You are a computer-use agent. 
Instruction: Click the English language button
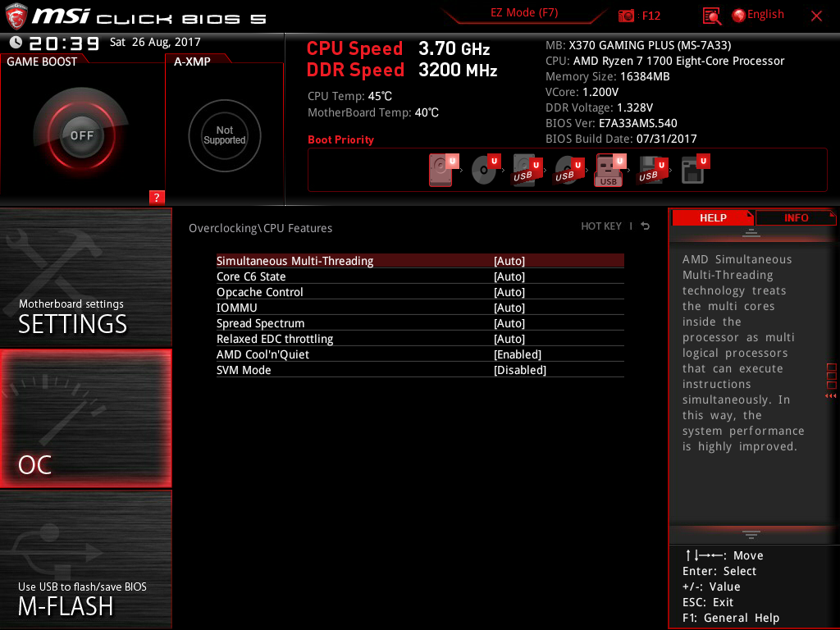tap(765, 15)
